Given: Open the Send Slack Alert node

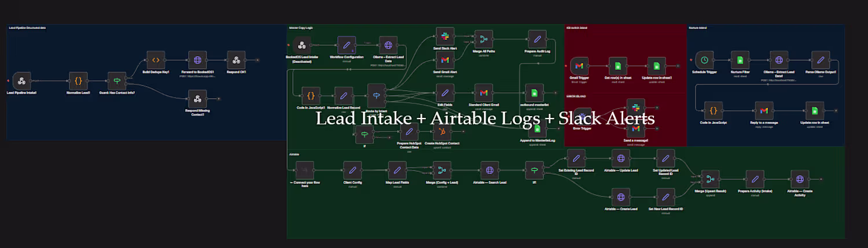Looking at the screenshot, I should (x=445, y=36).
